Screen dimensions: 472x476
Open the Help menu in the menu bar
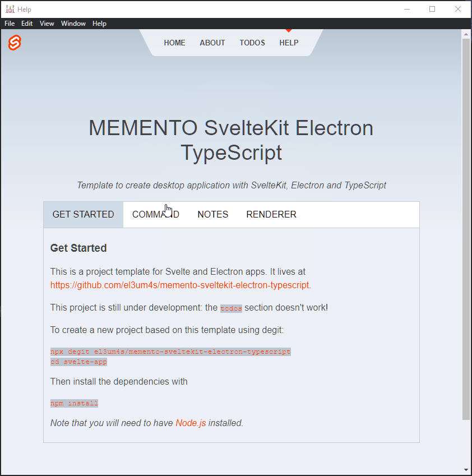[x=99, y=24]
